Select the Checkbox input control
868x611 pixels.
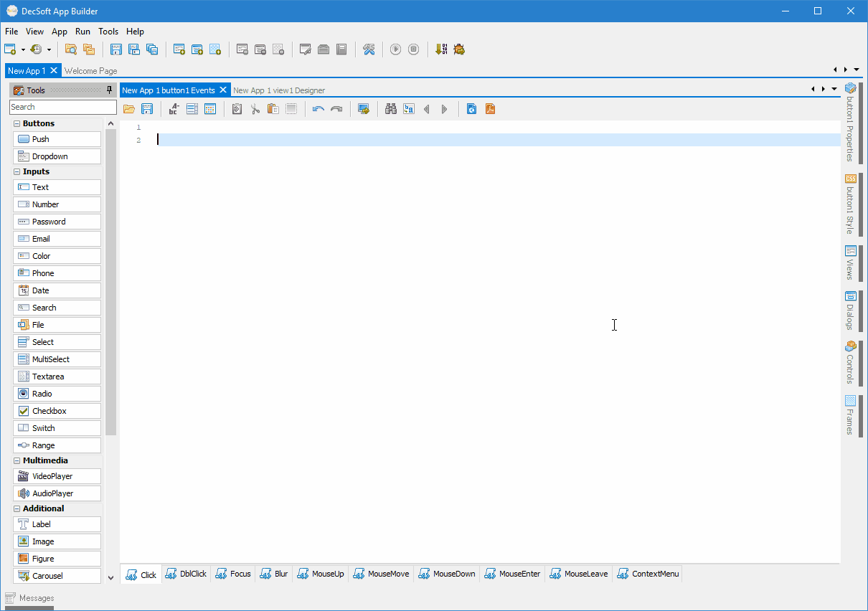[57, 411]
